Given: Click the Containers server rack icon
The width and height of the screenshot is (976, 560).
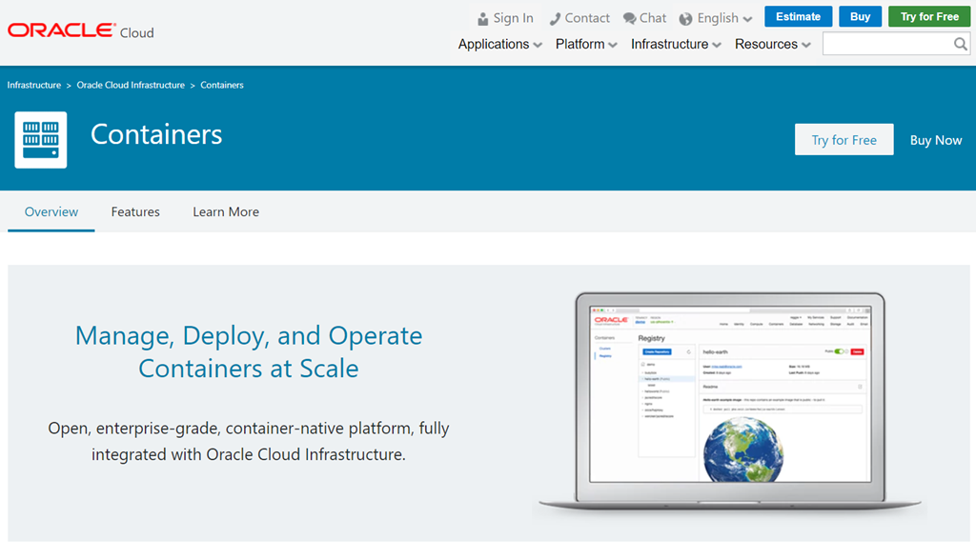Looking at the screenshot, I should click(x=41, y=140).
